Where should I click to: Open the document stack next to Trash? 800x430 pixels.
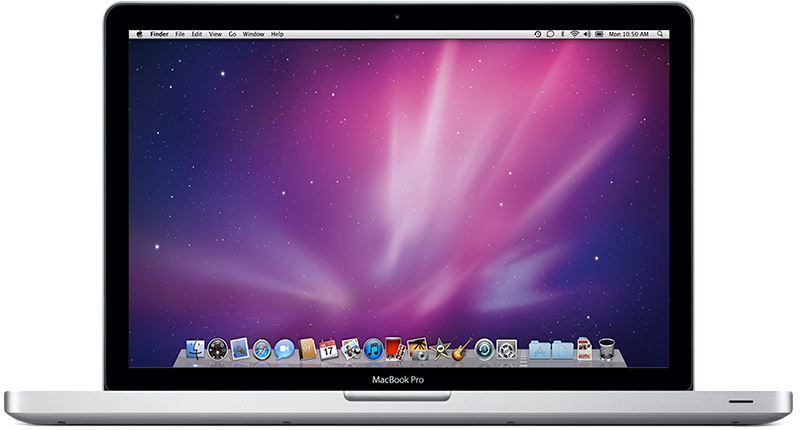[x=584, y=349]
